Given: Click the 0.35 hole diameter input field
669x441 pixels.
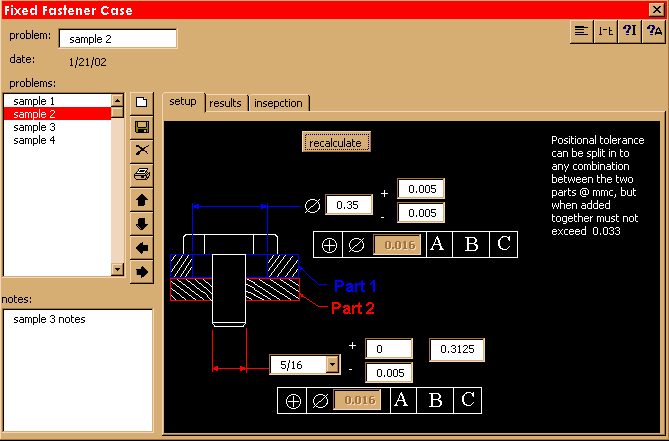Looking at the screenshot, I should click(x=349, y=205).
